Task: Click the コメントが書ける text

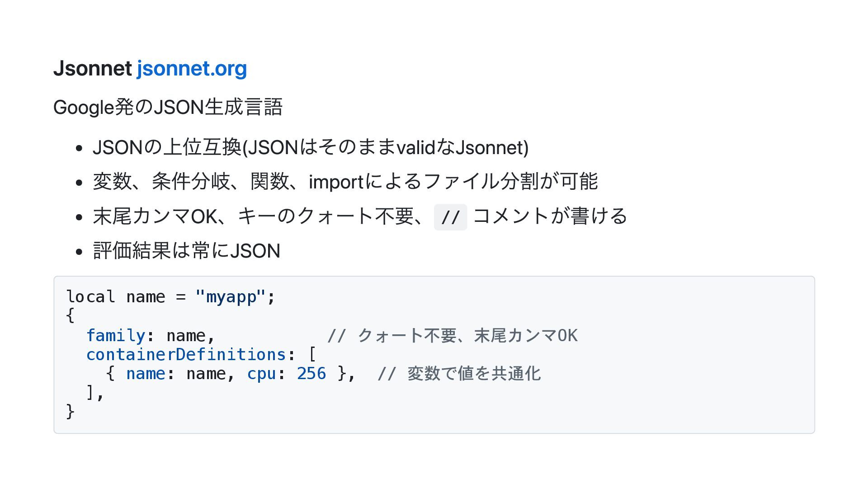Action: [x=550, y=216]
